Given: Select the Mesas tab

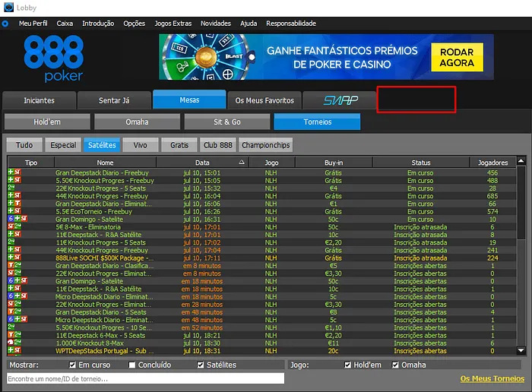Looking at the screenshot, I should 189,100.
